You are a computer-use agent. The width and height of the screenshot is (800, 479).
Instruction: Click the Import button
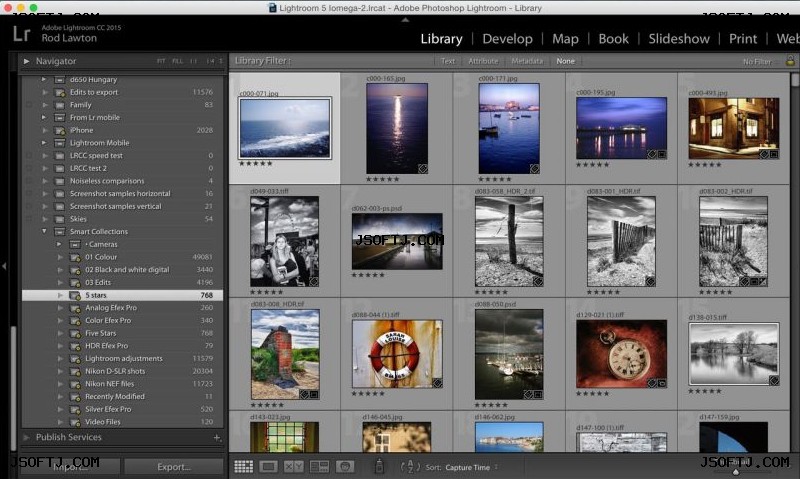pos(70,467)
